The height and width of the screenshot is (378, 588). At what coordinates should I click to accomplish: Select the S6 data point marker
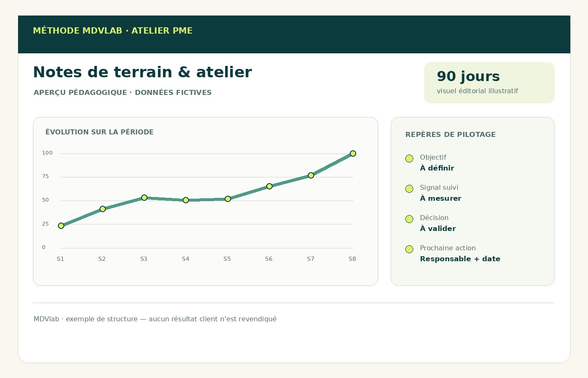pyautogui.click(x=269, y=186)
